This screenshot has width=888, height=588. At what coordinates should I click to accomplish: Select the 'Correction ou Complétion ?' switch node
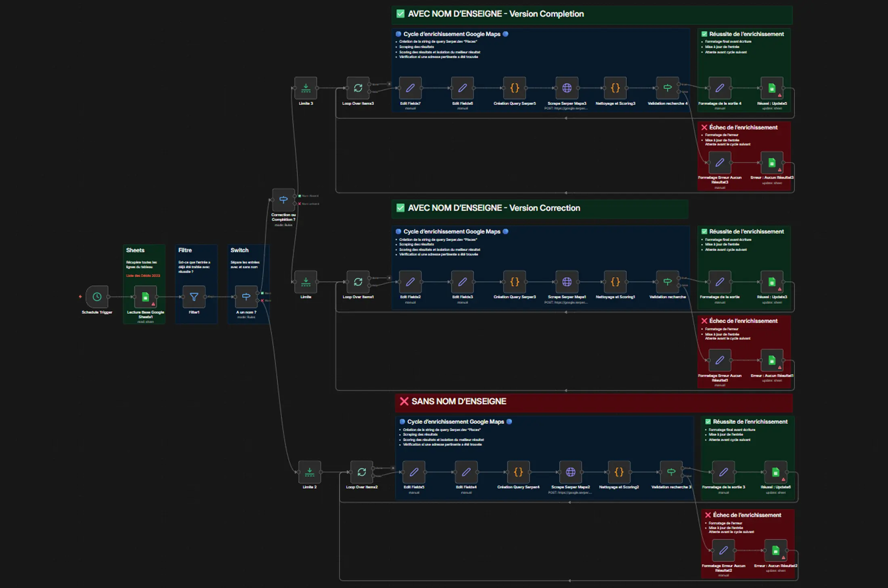pos(283,200)
